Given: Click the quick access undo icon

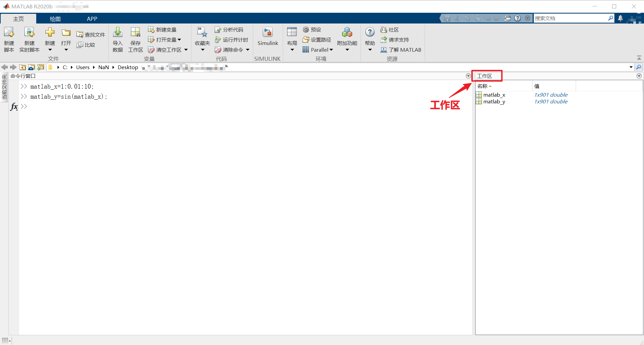Looking at the screenshot, I should tap(487, 18).
